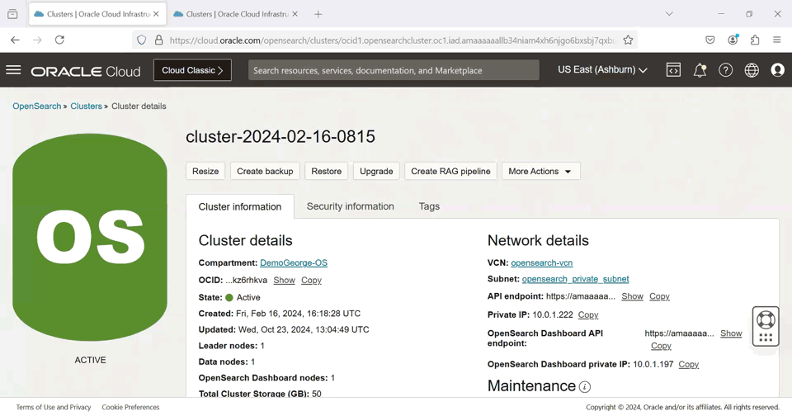This screenshot has width=792, height=416.
Task: Click the Updated date Wed, Oct 23, 2024
Action: point(303,330)
